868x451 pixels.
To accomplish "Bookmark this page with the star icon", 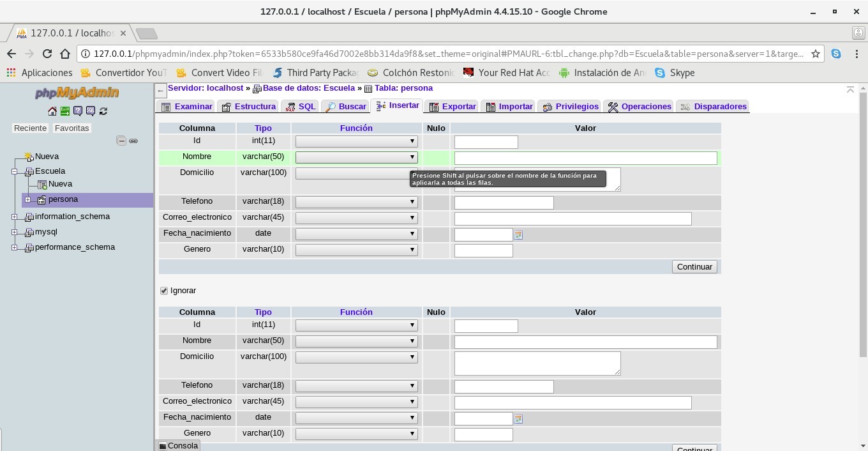I will pos(815,54).
